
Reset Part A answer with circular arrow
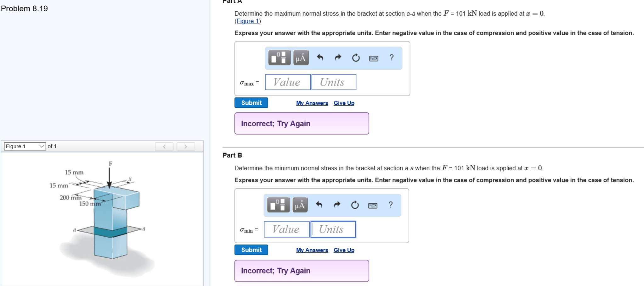[356, 58]
